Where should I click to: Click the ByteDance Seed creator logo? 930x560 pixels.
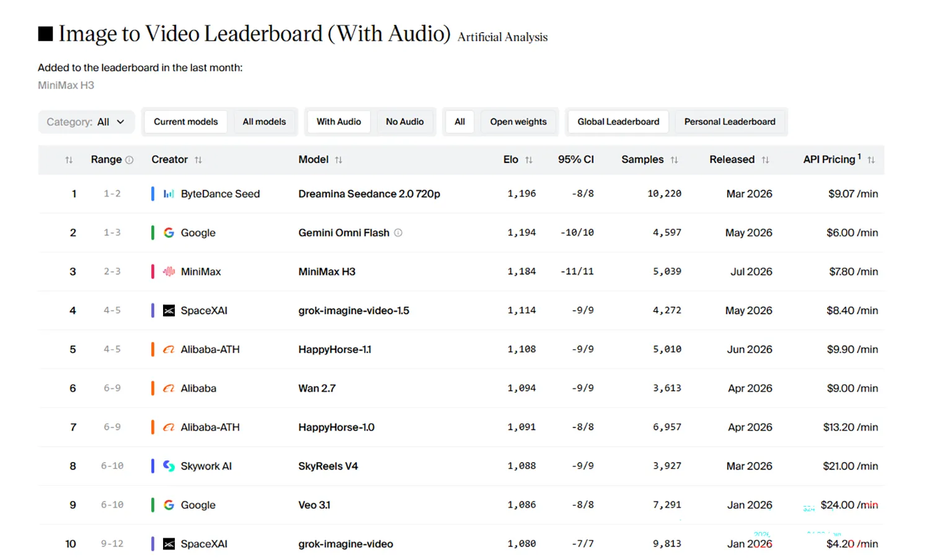pos(169,194)
